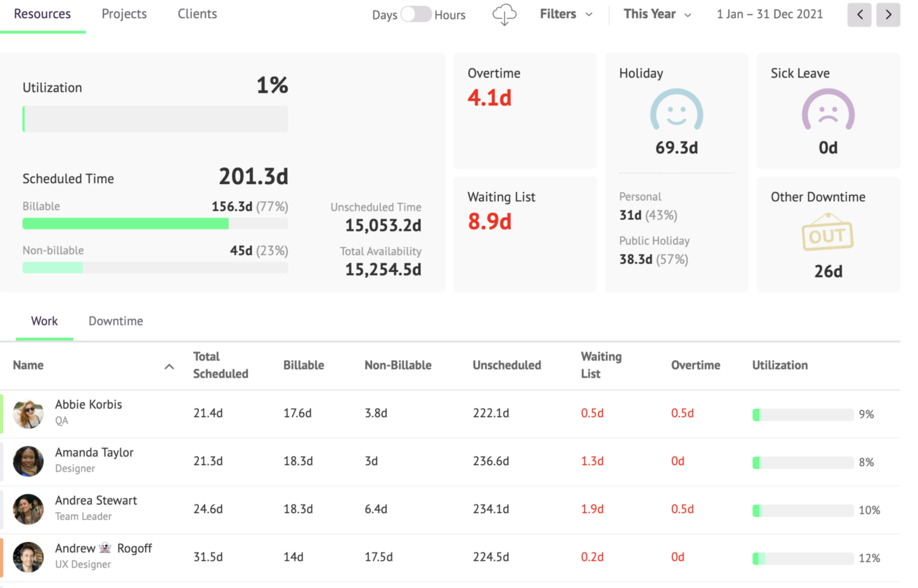Click the Overtime 4.1d value

489,97
